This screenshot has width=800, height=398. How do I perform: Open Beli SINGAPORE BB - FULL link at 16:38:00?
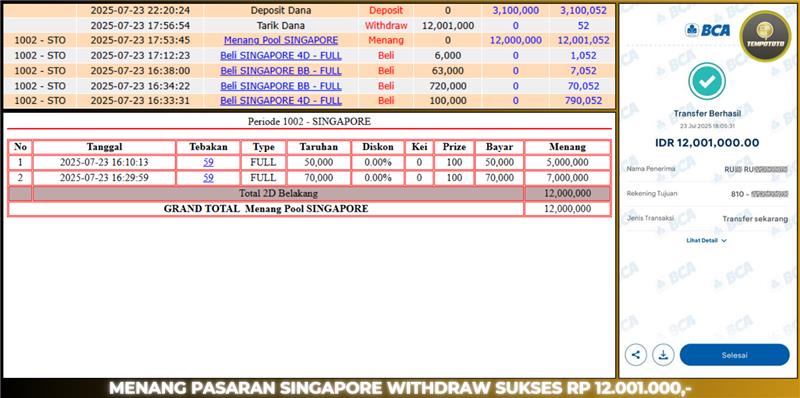[281, 71]
